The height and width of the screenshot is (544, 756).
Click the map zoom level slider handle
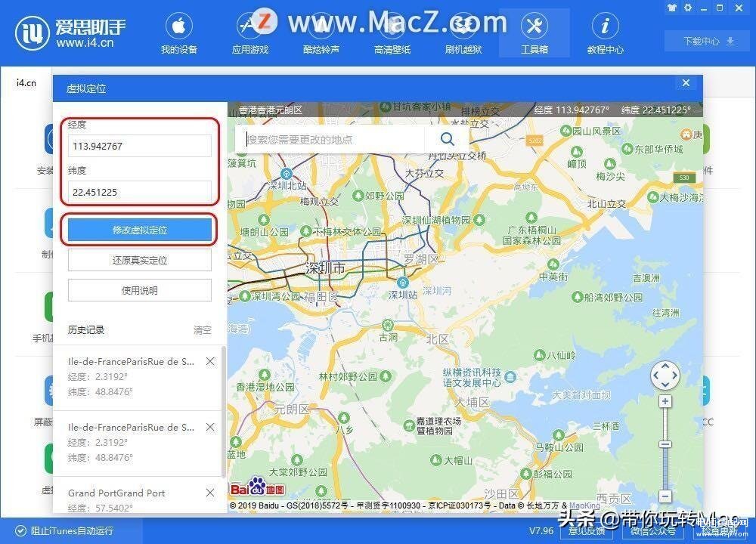pos(665,444)
